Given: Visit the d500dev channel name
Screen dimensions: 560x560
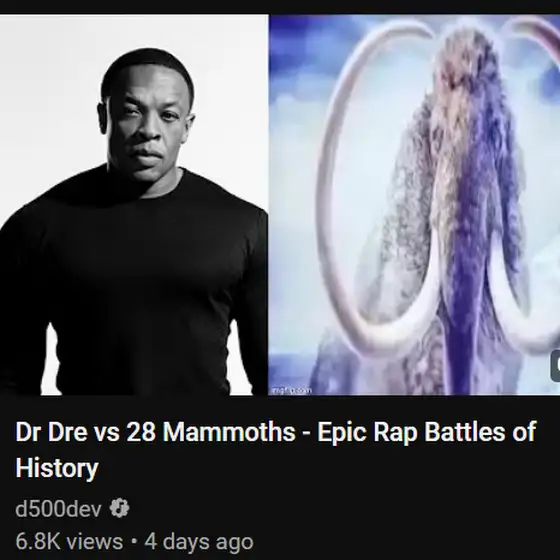Looking at the screenshot, I should click(58, 509).
